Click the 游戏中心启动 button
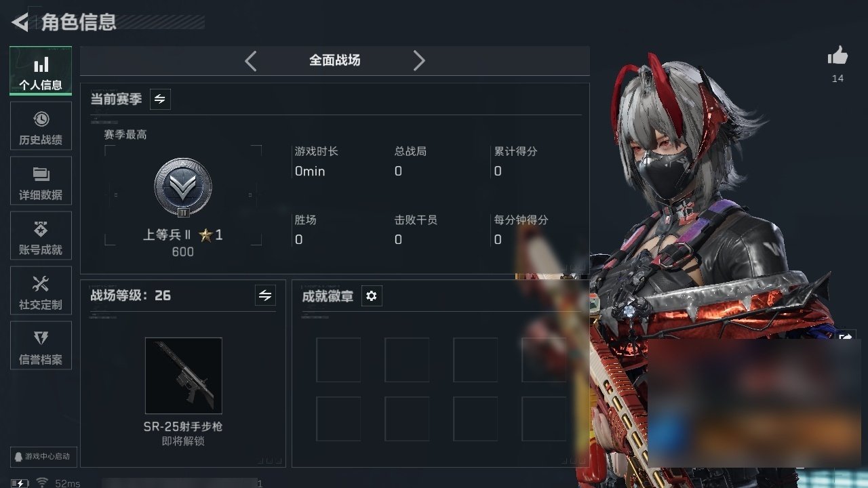Screen dimensions: 868x488 [x=43, y=457]
